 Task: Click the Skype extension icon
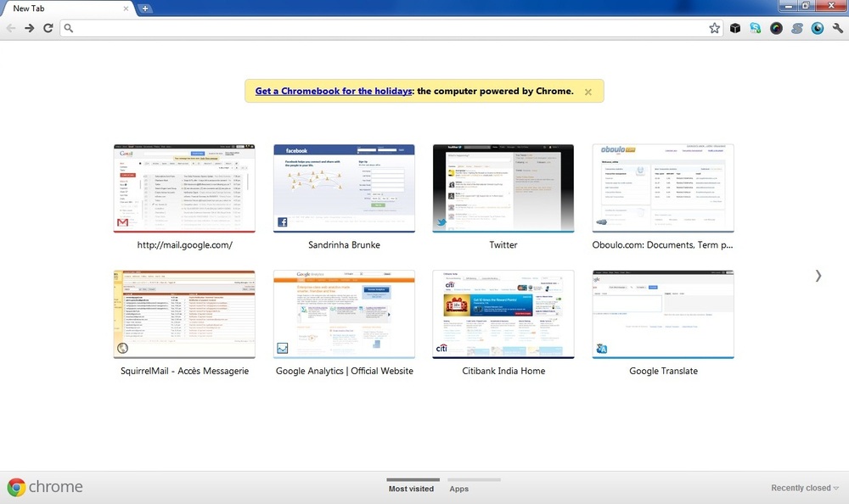[756, 28]
